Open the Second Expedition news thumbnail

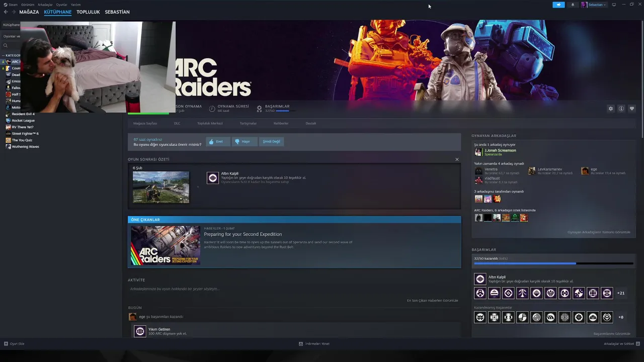click(166, 245)
